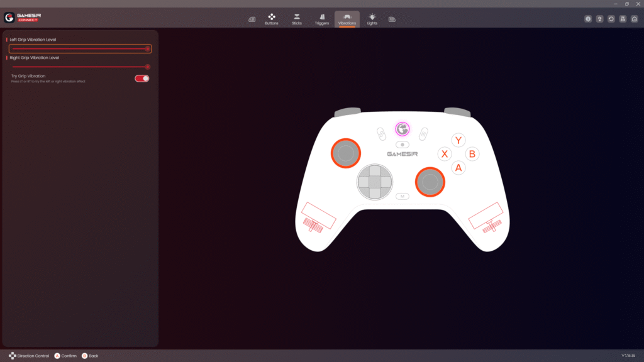This screenshot has width=644, height=362.
Task: Click the GameSir Connect logo
Action: click(23, 17)
